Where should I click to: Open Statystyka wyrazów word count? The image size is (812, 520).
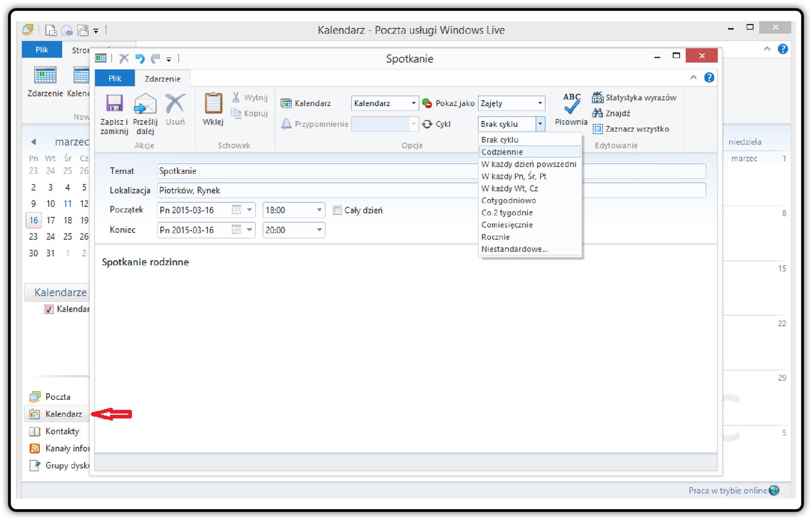(634, 97)
